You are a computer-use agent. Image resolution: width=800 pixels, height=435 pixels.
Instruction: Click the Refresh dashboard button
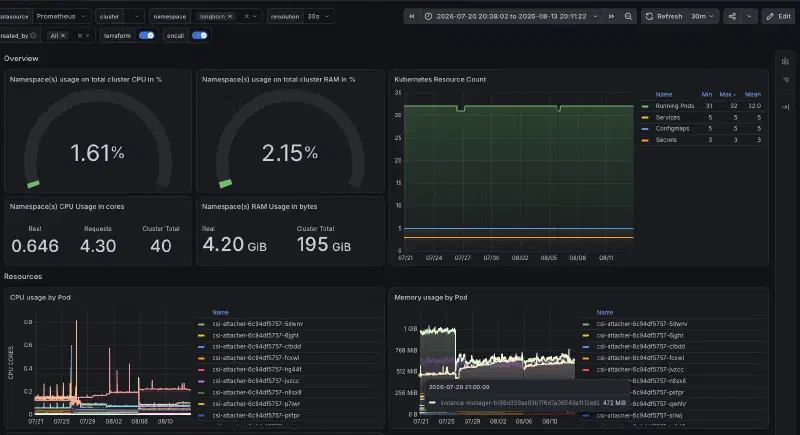click(x=663, y=16)
